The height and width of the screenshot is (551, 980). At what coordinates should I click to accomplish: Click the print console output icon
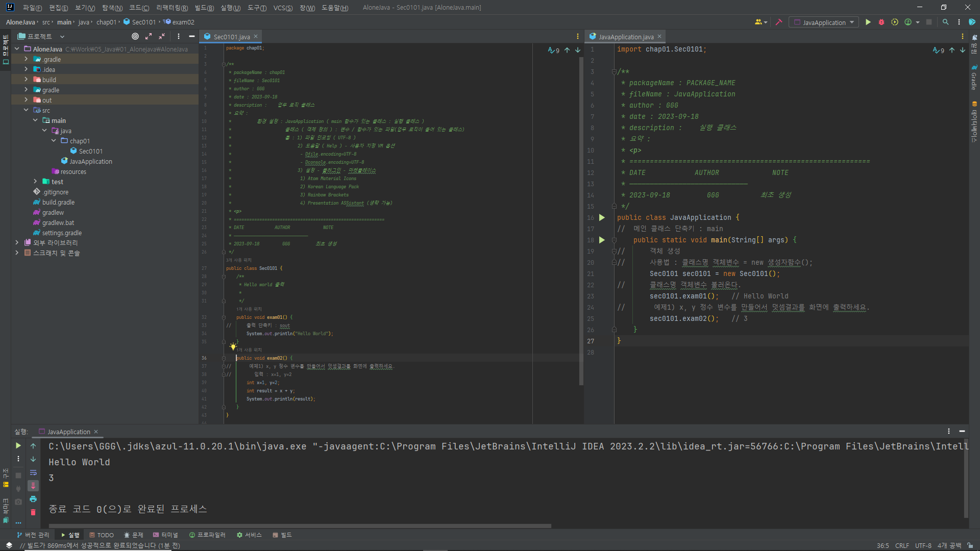33,499
